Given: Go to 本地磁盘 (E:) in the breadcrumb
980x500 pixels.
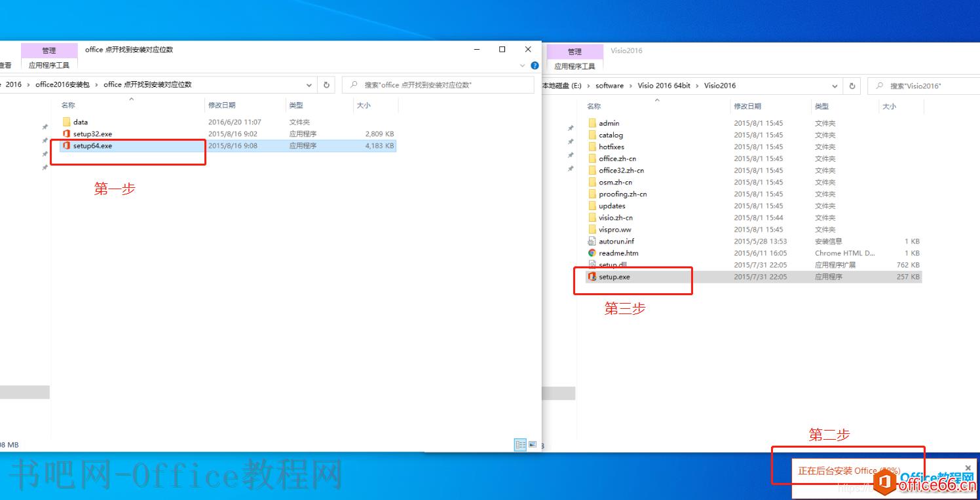Looking at the screenshot, I should coord(561,85).
